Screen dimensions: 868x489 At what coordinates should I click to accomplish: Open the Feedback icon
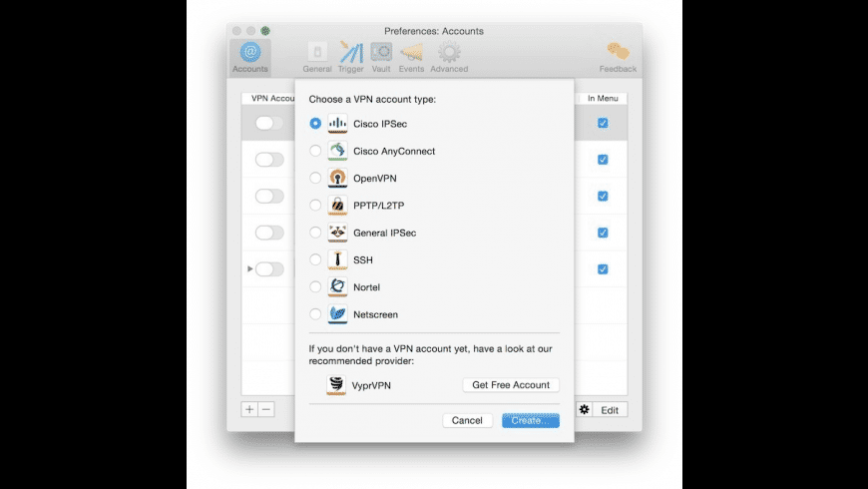[618, 52]
